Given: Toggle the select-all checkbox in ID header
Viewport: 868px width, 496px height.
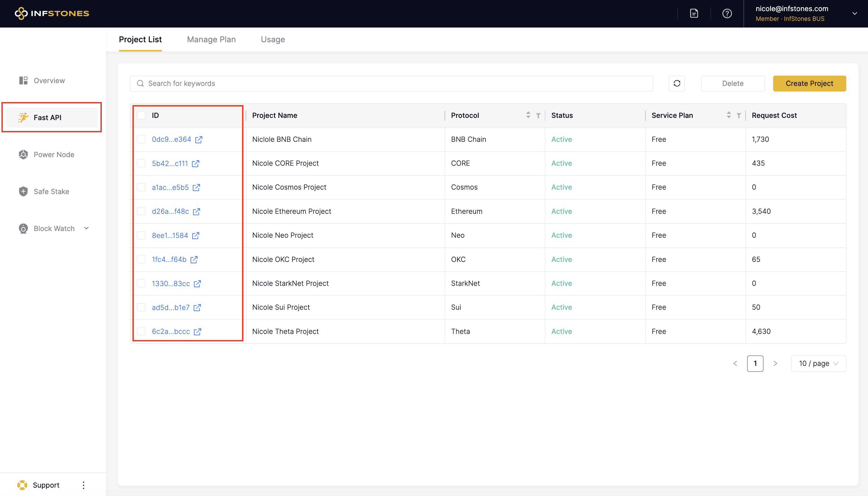Looking at the screenshot, I should click(141, 115).
